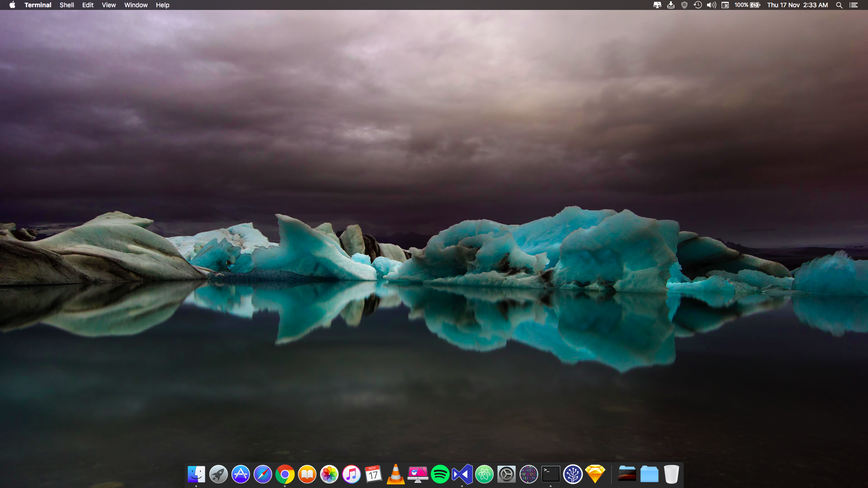Image resolution: width=868 pixels, height=488 pixels.
Task: Open CleanMyMac dock icon
Action: [x=418, y=474]
